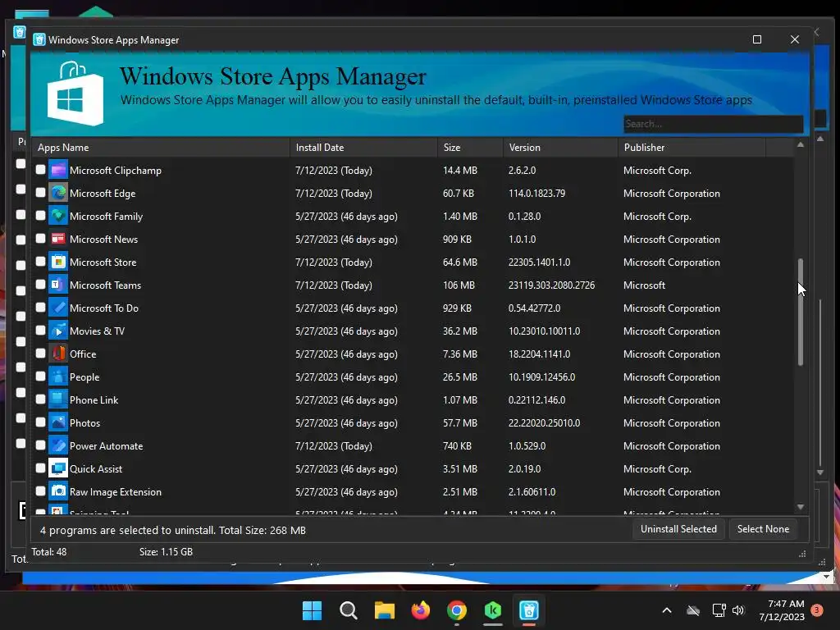Switch to the apps manager taskbar icon
This screenshot has width=840, height=630.
529,610
